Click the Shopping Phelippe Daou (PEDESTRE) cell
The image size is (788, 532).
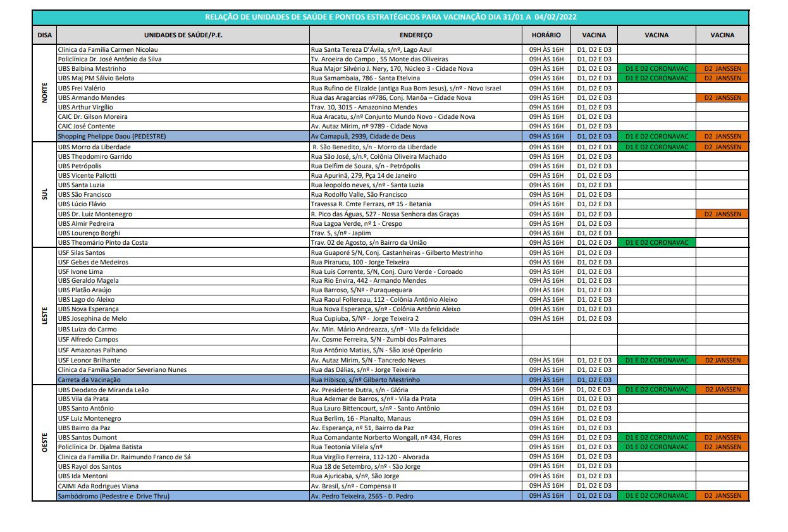182,137
